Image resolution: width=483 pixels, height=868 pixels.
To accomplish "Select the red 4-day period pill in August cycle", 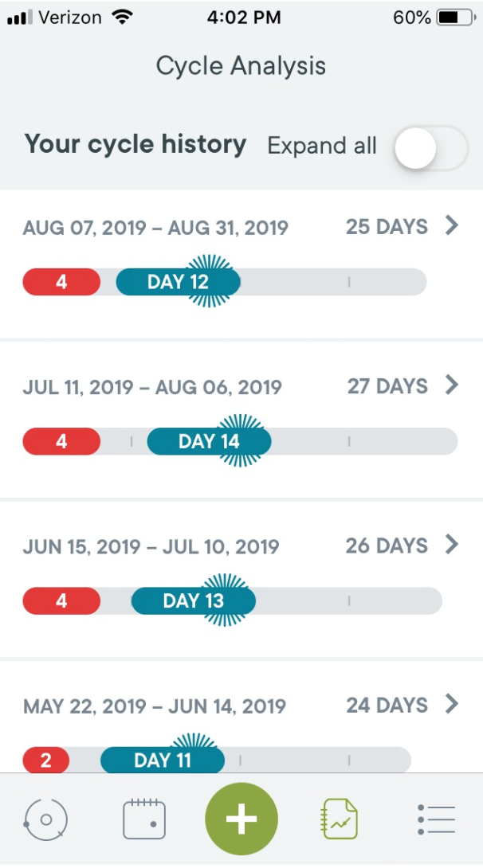I will click(61, 282).
